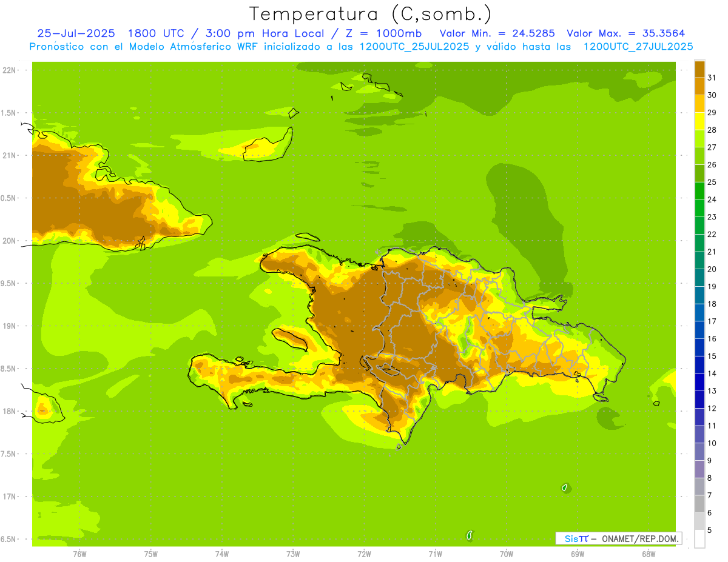Select the 19N latitude axis label
Viewport: 728px width, 562px height.
[10, 326]
